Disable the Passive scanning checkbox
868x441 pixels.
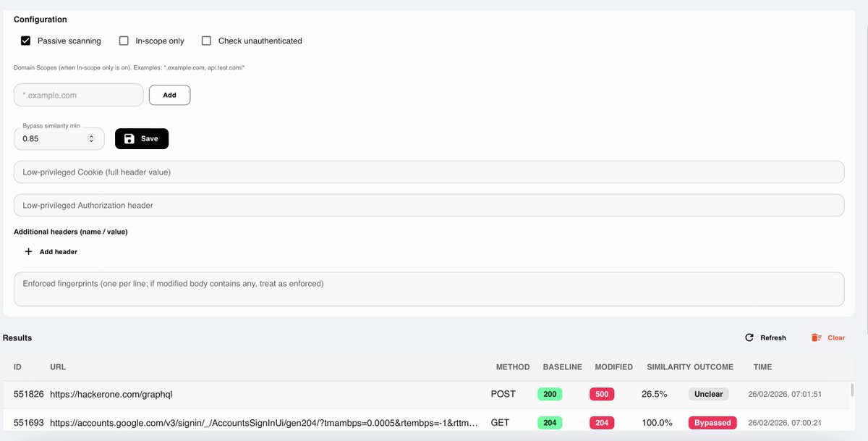[x=25, y=41]
